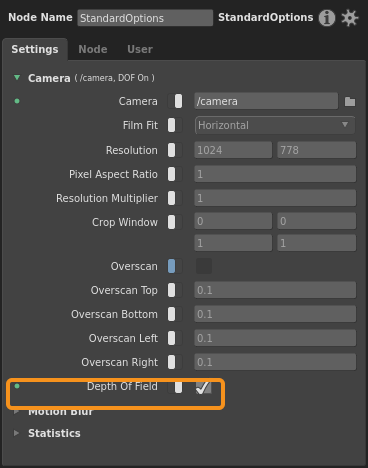368x468 pixels.
Task: Select the Settings tab
Action: click(x=35, y=49)
